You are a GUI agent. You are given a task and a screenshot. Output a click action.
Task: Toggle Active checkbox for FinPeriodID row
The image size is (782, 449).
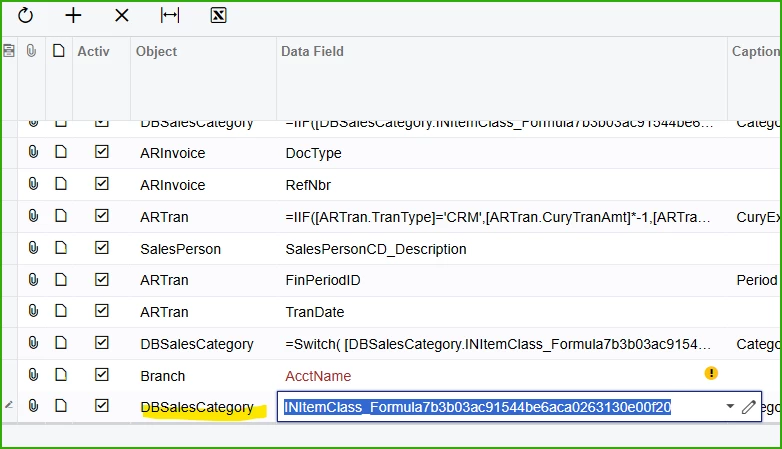[102, 279]
